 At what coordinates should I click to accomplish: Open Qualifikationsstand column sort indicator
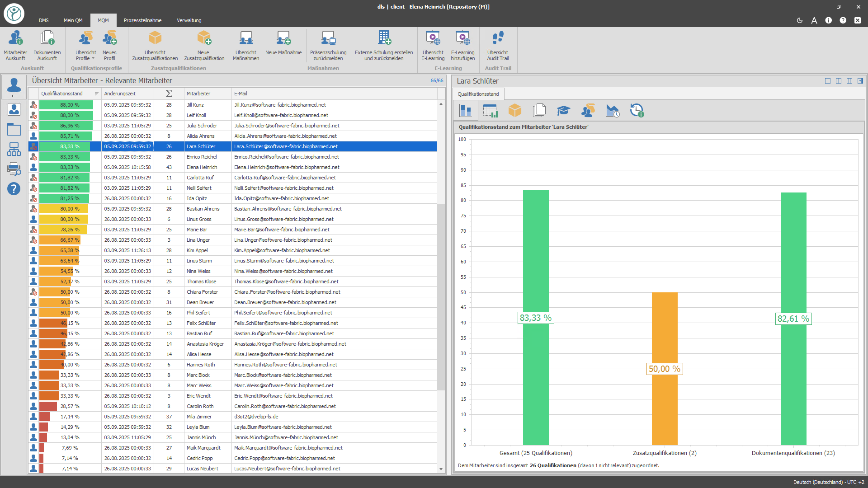click(x=96, y=94)
